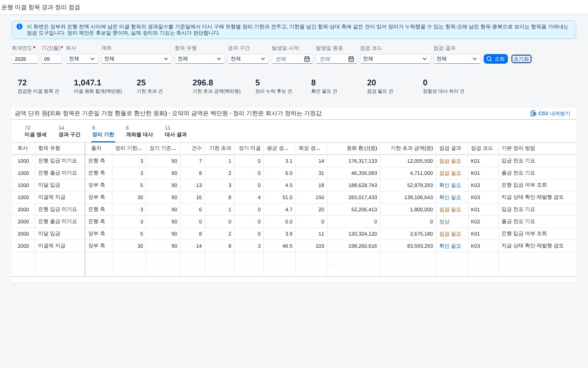Sort by the 항목 유형 column header
Viewport: 588px width, 368px height.
click(60, 148)
